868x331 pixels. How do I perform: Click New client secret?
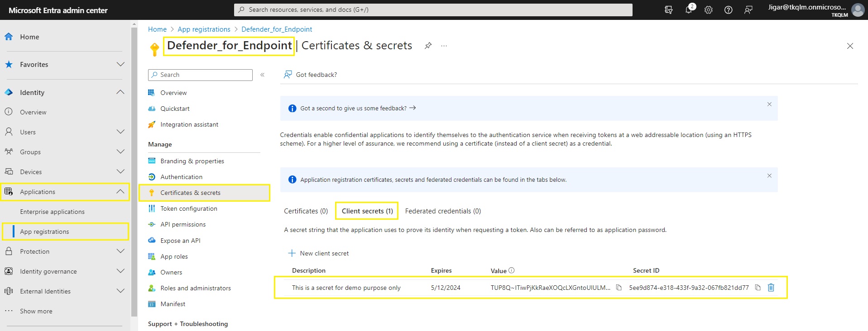click(x=319, y=253)
